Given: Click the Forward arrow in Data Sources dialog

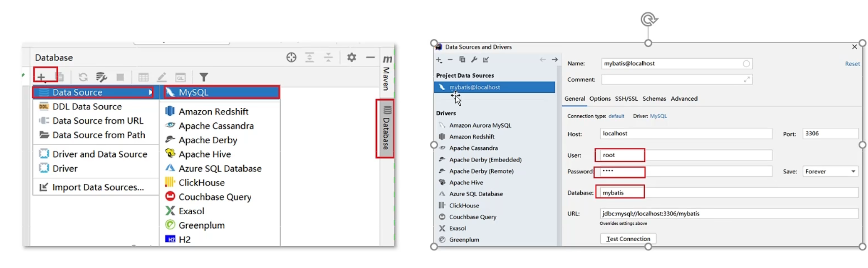Looking at the screenshot, I should click(555, 60).
